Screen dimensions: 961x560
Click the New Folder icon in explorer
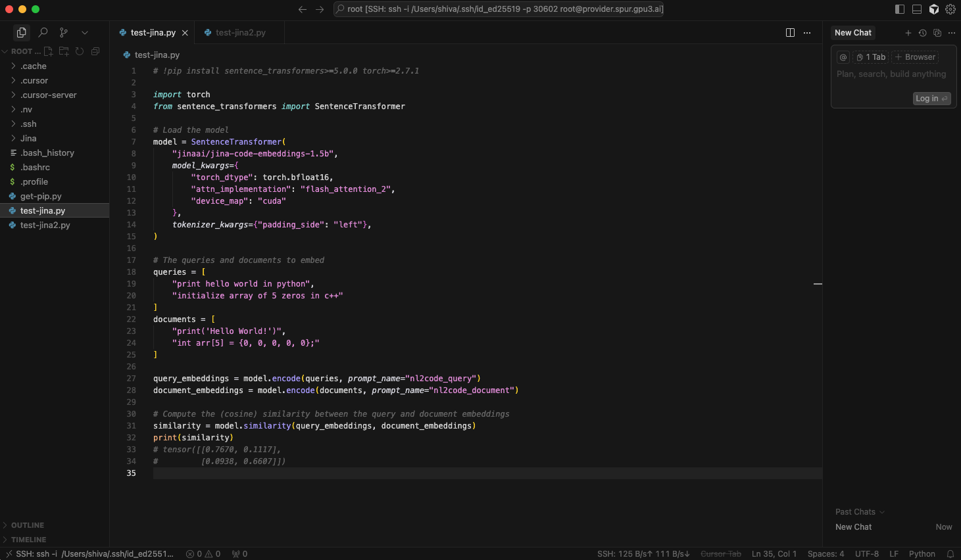click(64, 51)
